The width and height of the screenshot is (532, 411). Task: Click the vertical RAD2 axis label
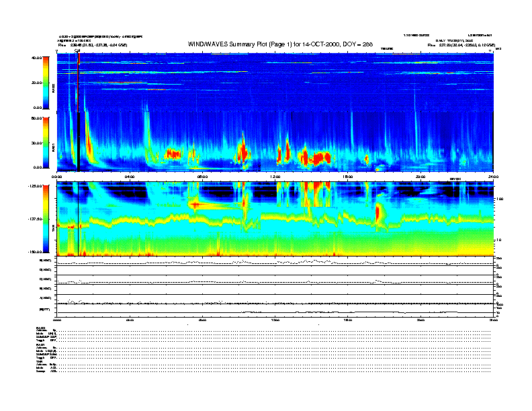tap(54, 89)
